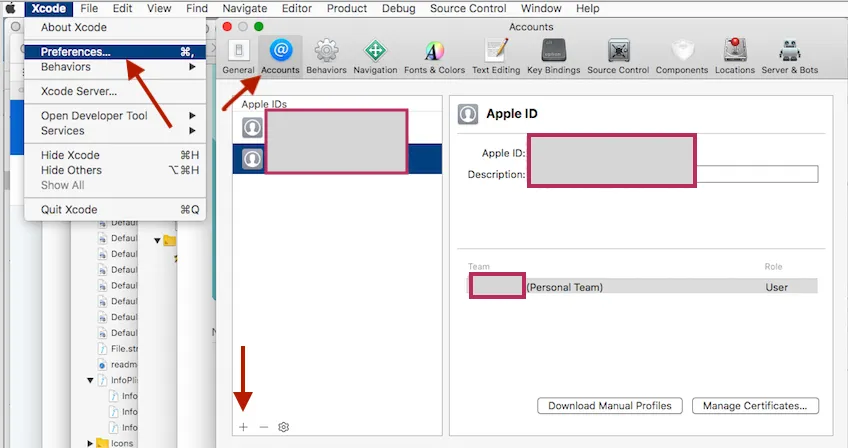Choose Xcode Server… menu item
Screen dimensions: 848x448
[115, 91]
